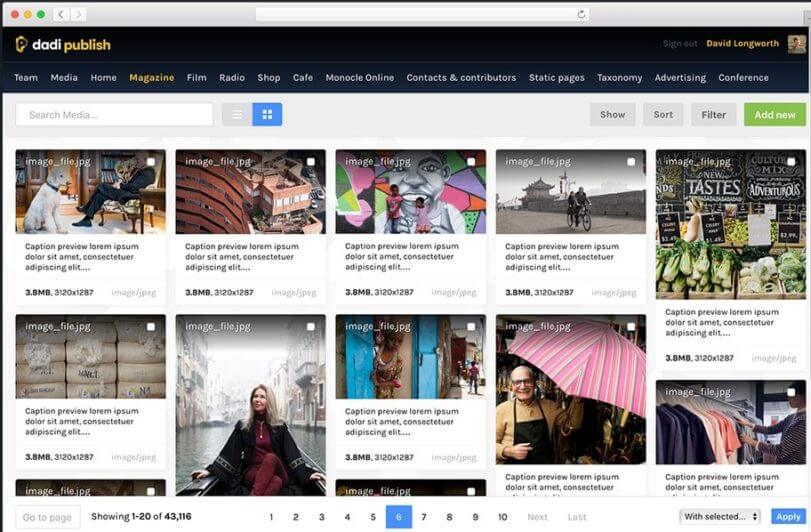811x532 pixels.
Task: Open the Filter options
Action: click(713, 115)
